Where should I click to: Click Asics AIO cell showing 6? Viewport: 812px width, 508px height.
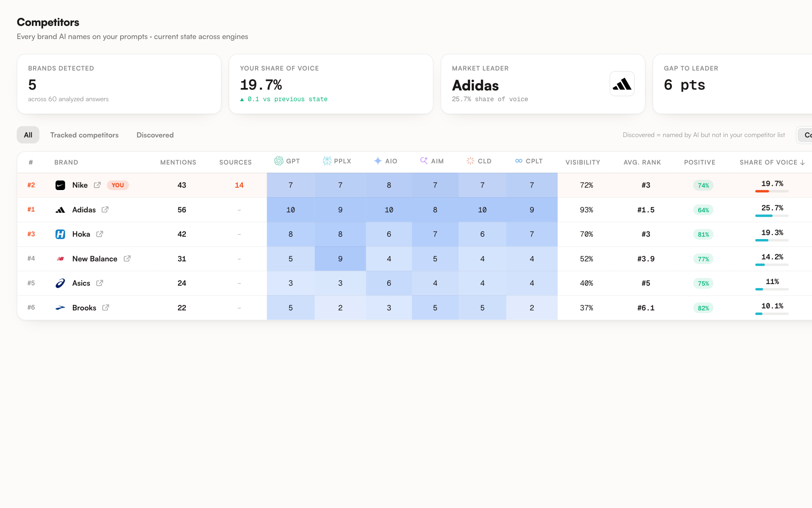click(x=389, y=283)
